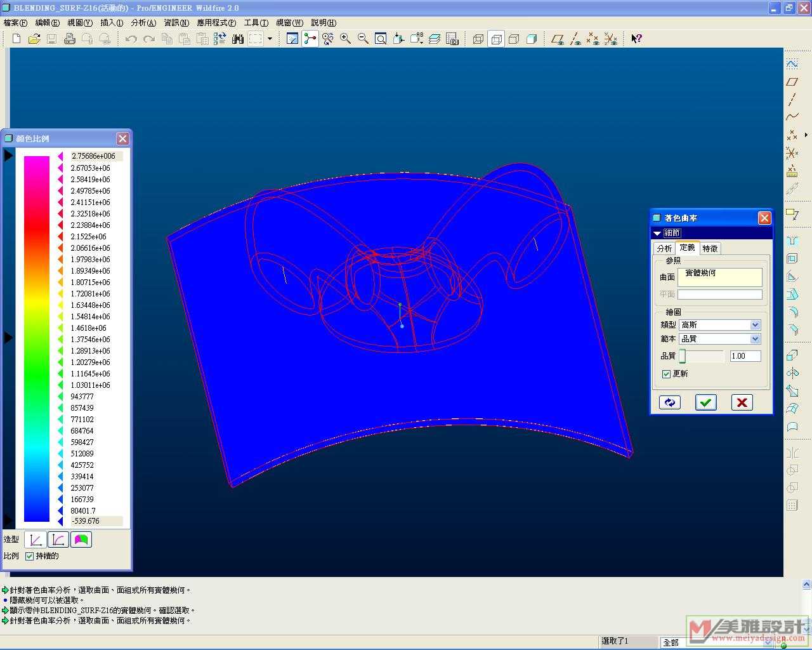Click the green checkmark OK button
Viewport: 812px width, 650px height.
[x=706, y=402]
